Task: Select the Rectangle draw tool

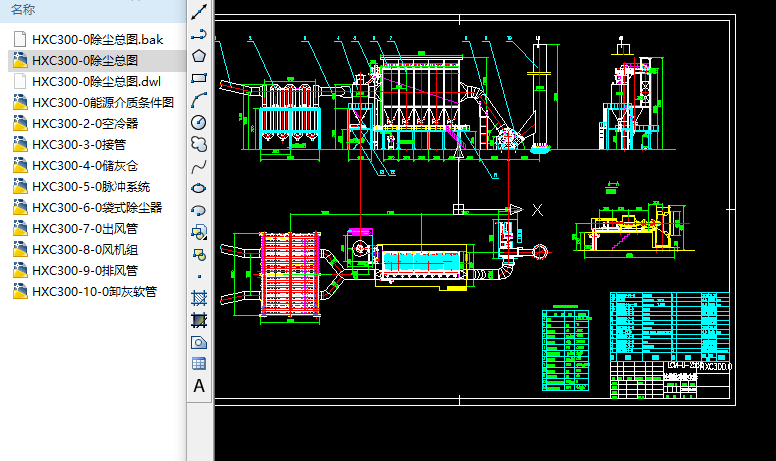Action: pyautogui.click(x=199, y=77)
